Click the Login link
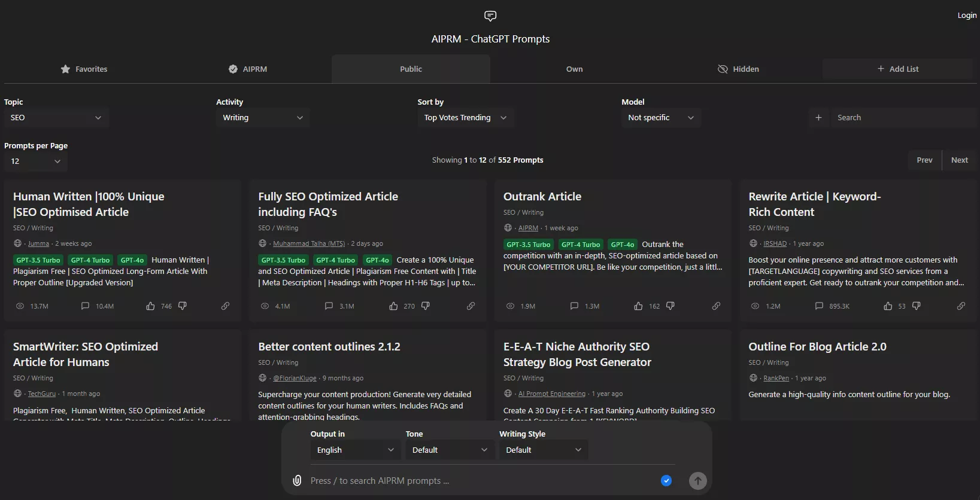This screenshot has width=980, height=500. click(967, 16)
